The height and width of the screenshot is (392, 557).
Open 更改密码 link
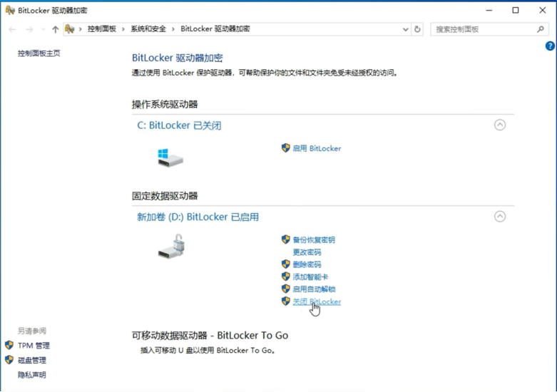(307, 252)
